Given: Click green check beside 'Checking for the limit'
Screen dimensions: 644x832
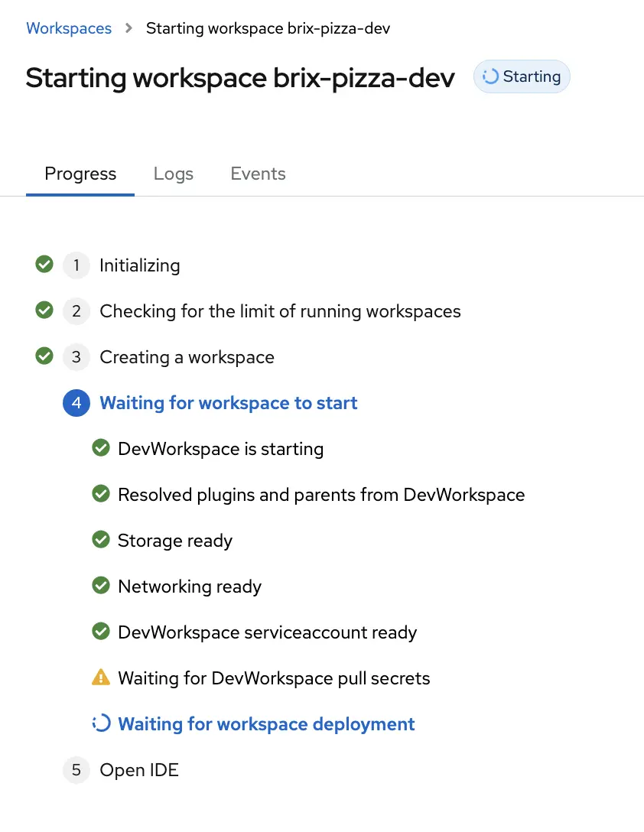Looking at the screenshot, I should [44, 310].
